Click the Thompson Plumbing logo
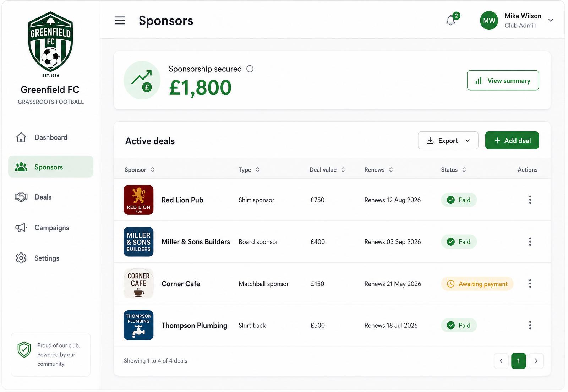568x392 pixels. [x=138, y=325]
